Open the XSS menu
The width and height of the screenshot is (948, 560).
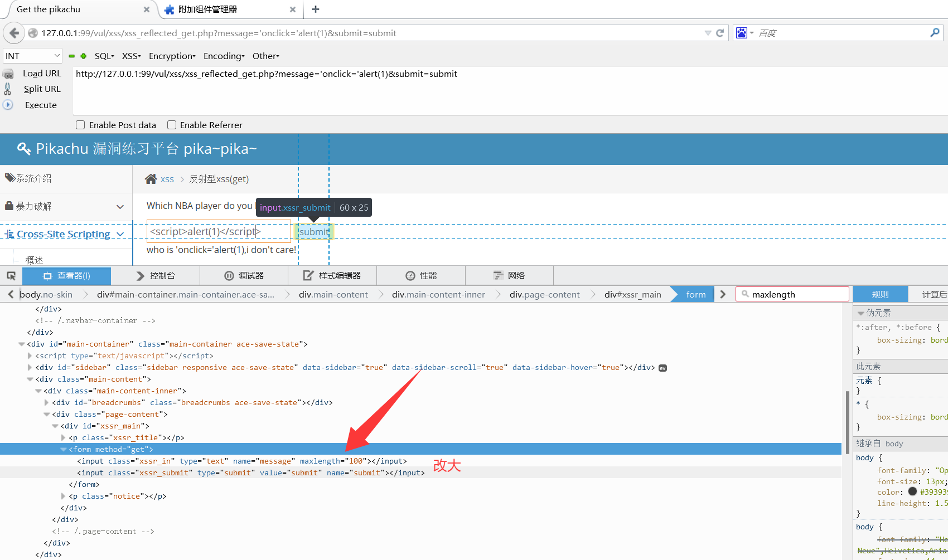132,56
